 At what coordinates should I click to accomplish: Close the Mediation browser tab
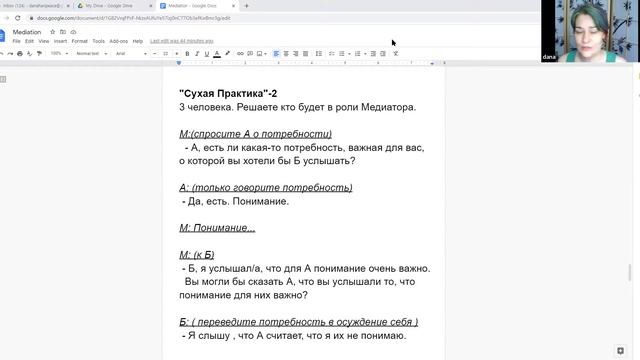tap(233, 6)
